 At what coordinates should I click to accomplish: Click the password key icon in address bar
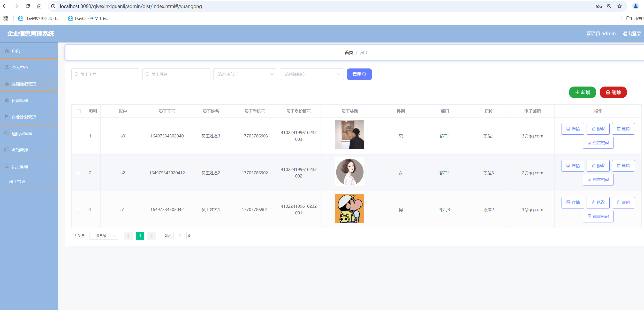(x=599, y=6)
